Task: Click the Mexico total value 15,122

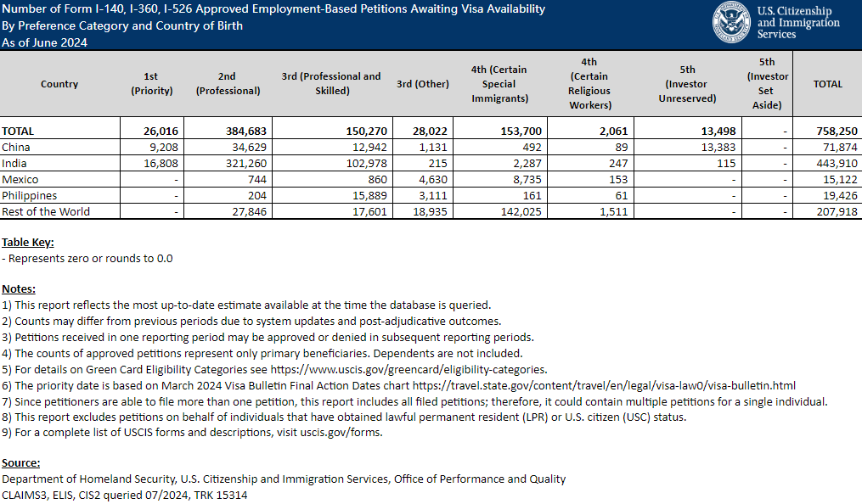Action: click(x=838, y=179)
